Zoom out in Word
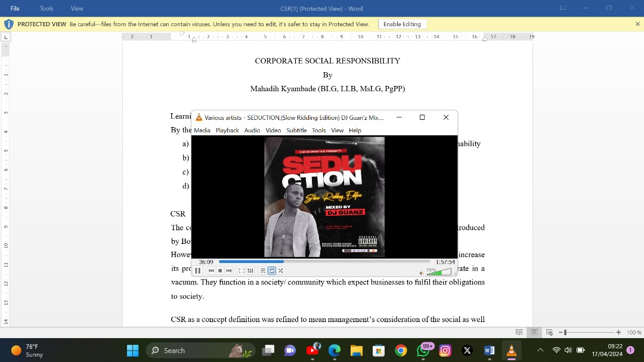 pos(561,332)
